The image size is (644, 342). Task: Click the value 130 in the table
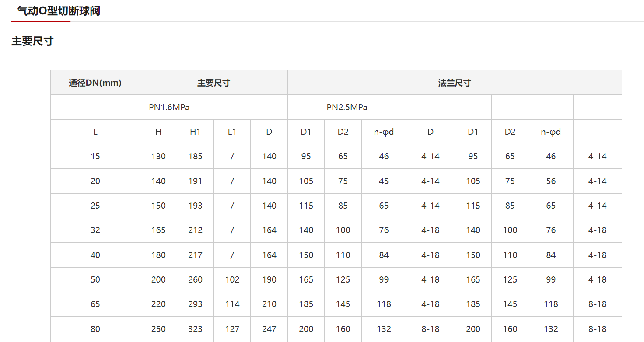point(158,156)
